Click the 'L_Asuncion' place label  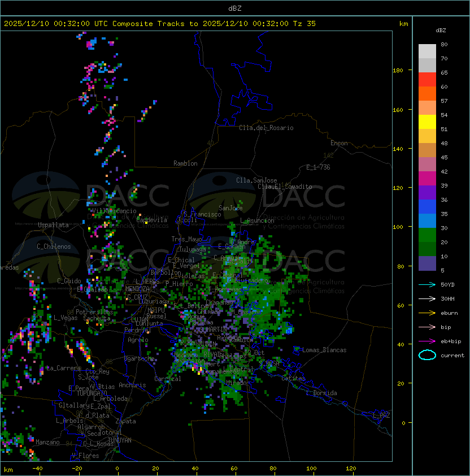coord(257,220)
